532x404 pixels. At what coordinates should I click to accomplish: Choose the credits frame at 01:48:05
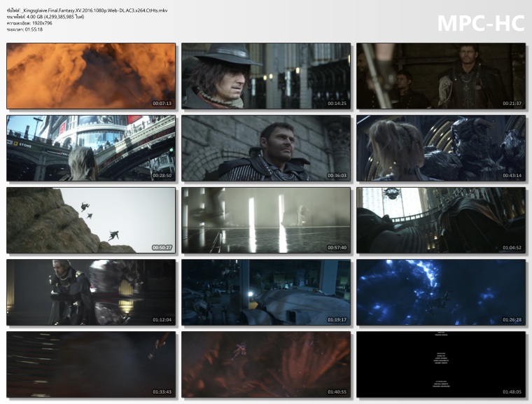tap(441, 364)
